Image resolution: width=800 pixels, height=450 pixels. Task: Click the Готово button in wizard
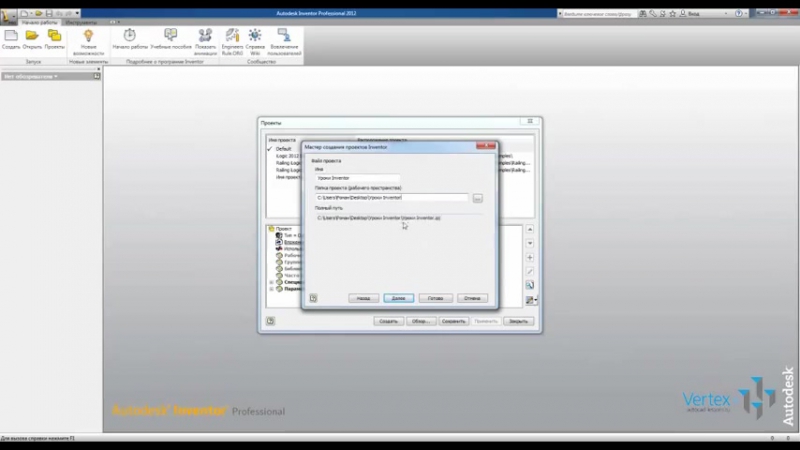pos(435,298)
